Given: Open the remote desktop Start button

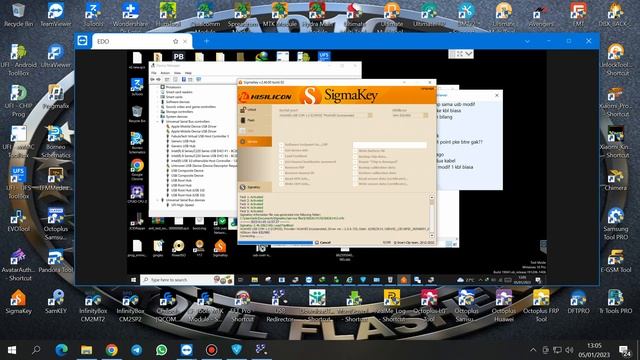Looking at the screenshot, I should pyautogui.click(x=133, y=280).
